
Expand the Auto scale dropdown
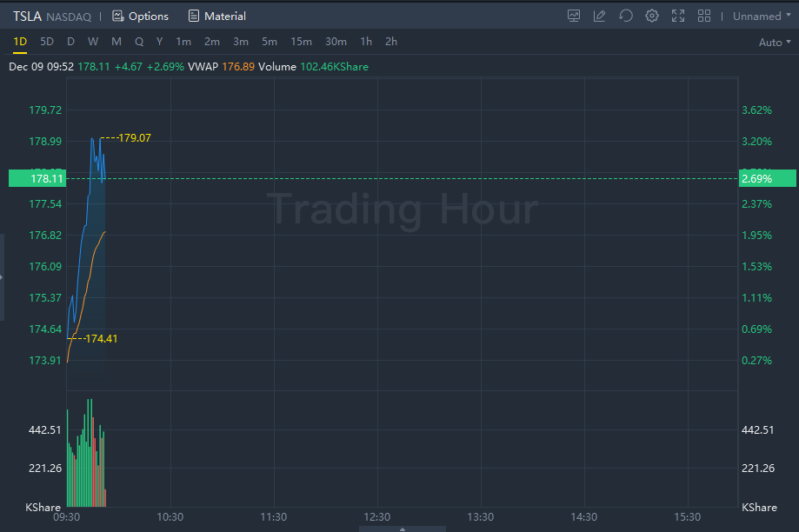click(775, 43)
